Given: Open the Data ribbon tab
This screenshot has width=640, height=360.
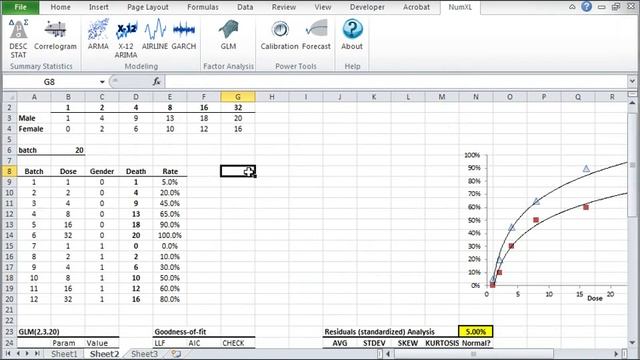Looking at the screenshot, I should point(245,7).
